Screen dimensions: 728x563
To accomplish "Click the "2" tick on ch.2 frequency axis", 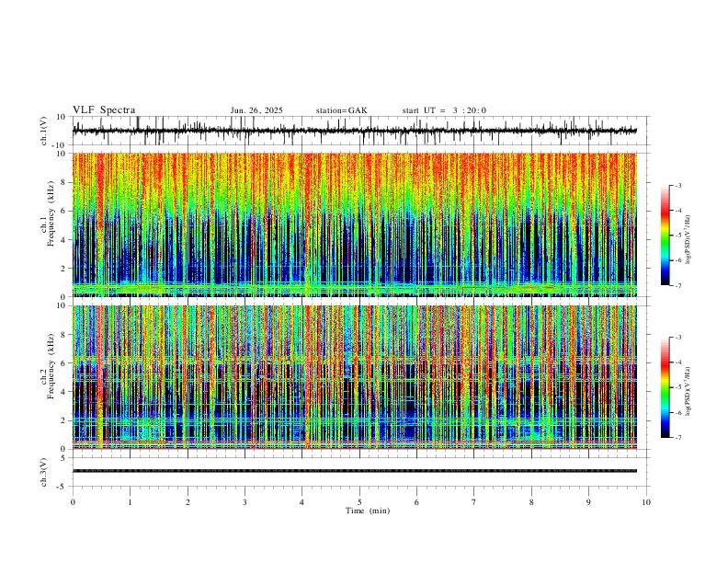I will tap(64, 420).
